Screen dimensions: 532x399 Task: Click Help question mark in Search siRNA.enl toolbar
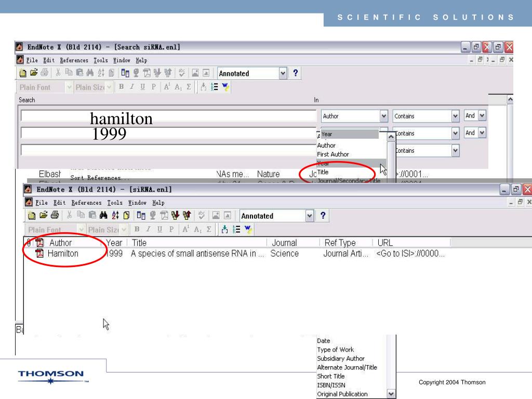pos(296,73)
